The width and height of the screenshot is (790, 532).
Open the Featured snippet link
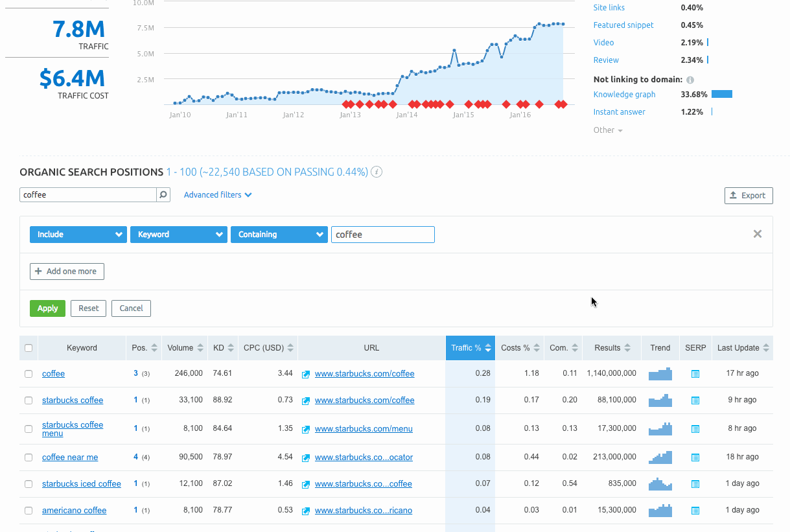pyautogui.click(x=623, y=25)
